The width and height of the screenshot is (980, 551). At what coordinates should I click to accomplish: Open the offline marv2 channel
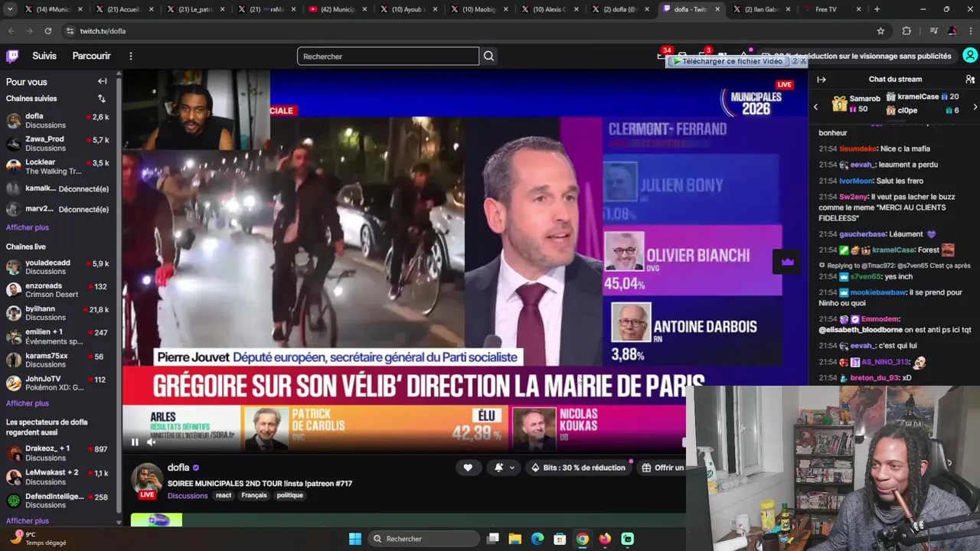58,209
